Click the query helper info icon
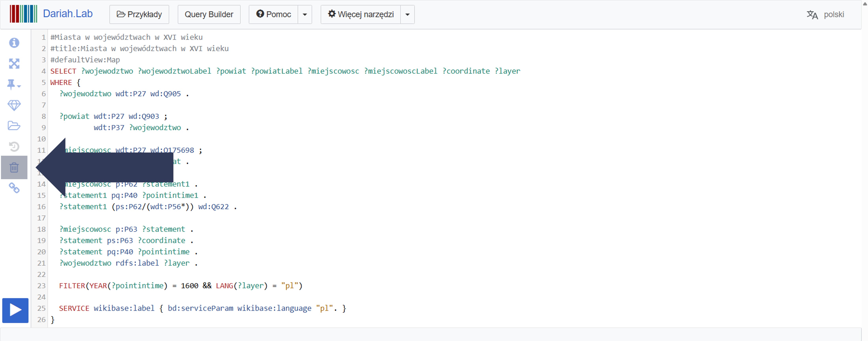Image resolution: width=868 pixels, height=341 pixels. (14, 43)
